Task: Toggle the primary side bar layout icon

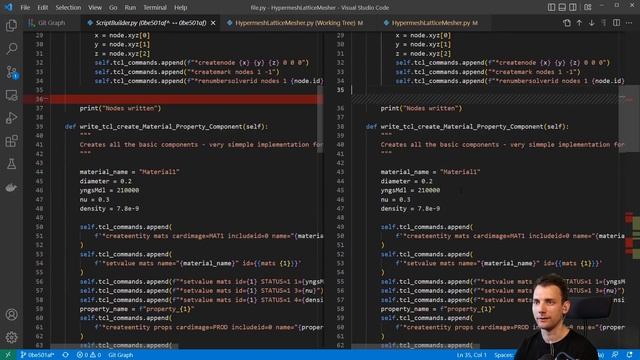Action: (551, 7)
